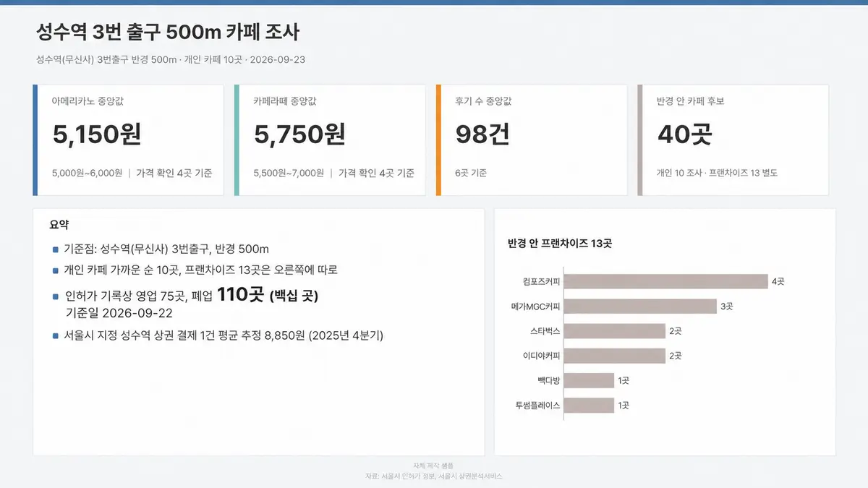Image resolution: width=868 pixels, height=488 pixels.
Task: Click the '메가MGC커피' axis label
Action: coord(536,307)
